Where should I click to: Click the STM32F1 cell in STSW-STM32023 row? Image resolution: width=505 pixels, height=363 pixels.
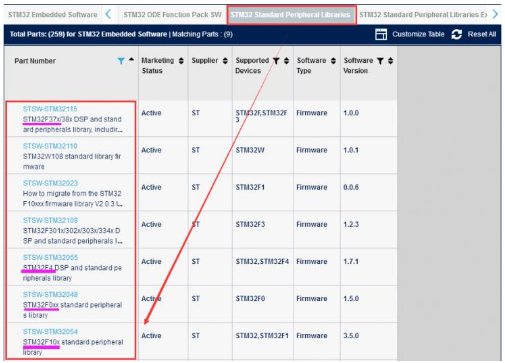(x=250, y=187)
